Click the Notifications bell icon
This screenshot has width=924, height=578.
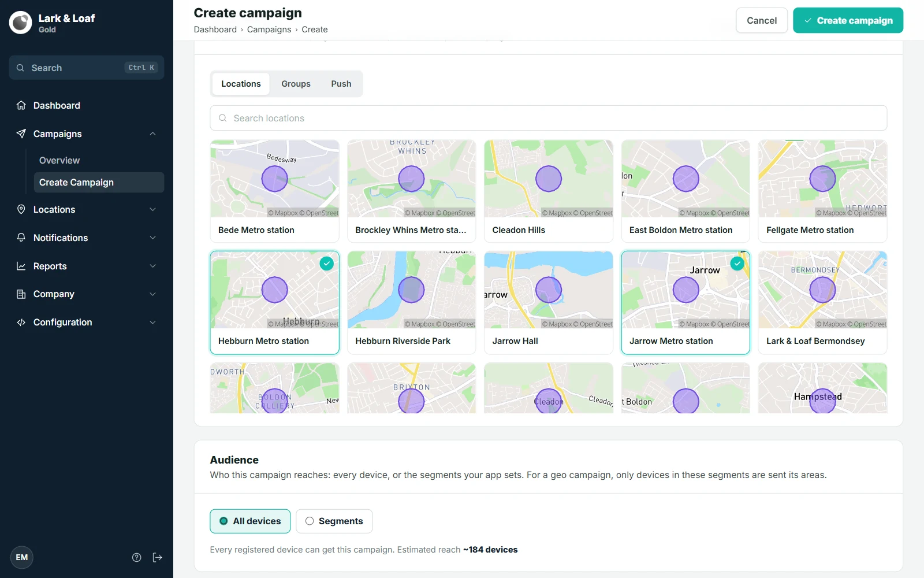pos(21,238)
